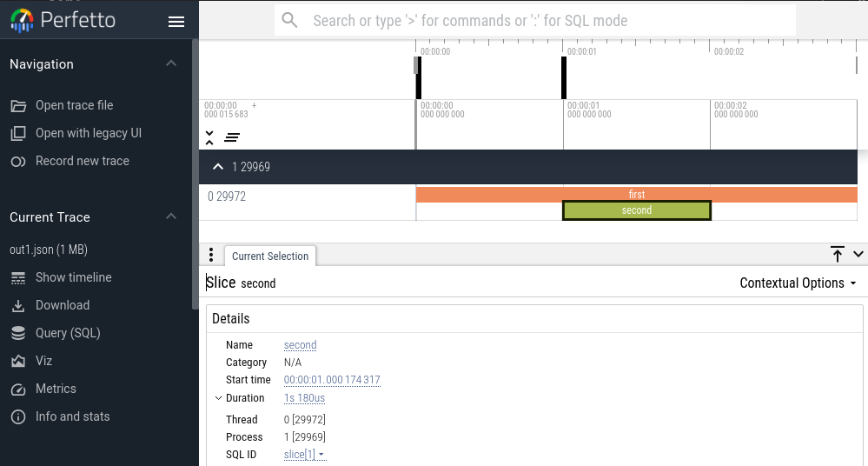
Task: Click the track filter lines icon
Action: pyautogui.click(x=232, y=137)
